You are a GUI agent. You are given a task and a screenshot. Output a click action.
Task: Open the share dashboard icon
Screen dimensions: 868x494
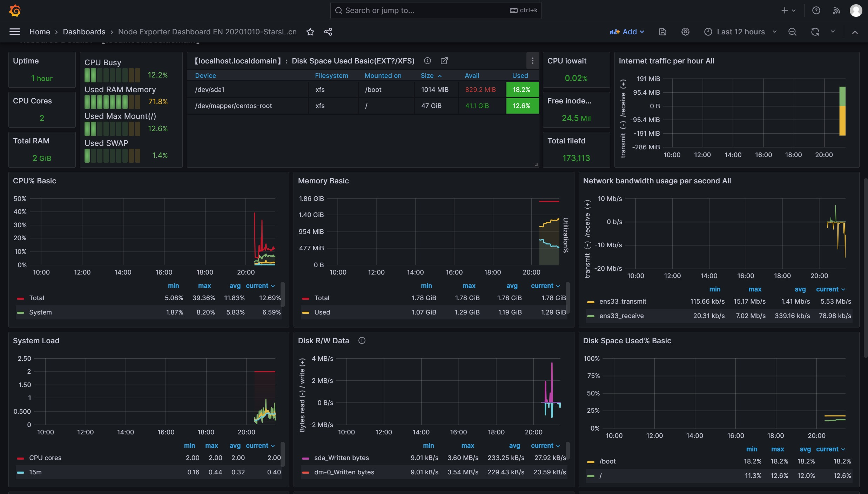click(x=328, y=32)
